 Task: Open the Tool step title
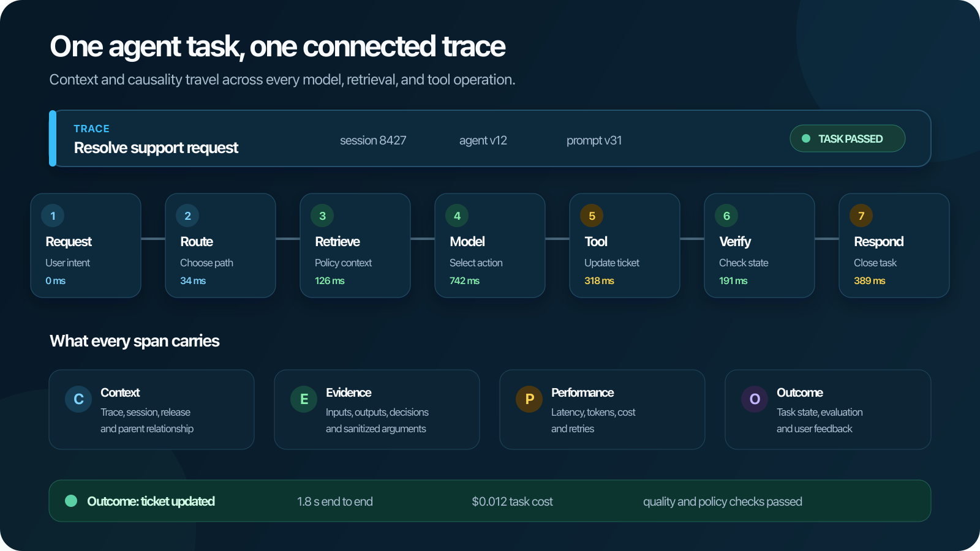(596, 241)
